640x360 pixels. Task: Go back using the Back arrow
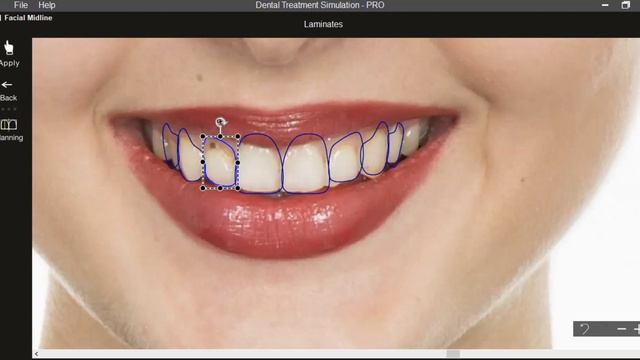(x=7, y=85)
